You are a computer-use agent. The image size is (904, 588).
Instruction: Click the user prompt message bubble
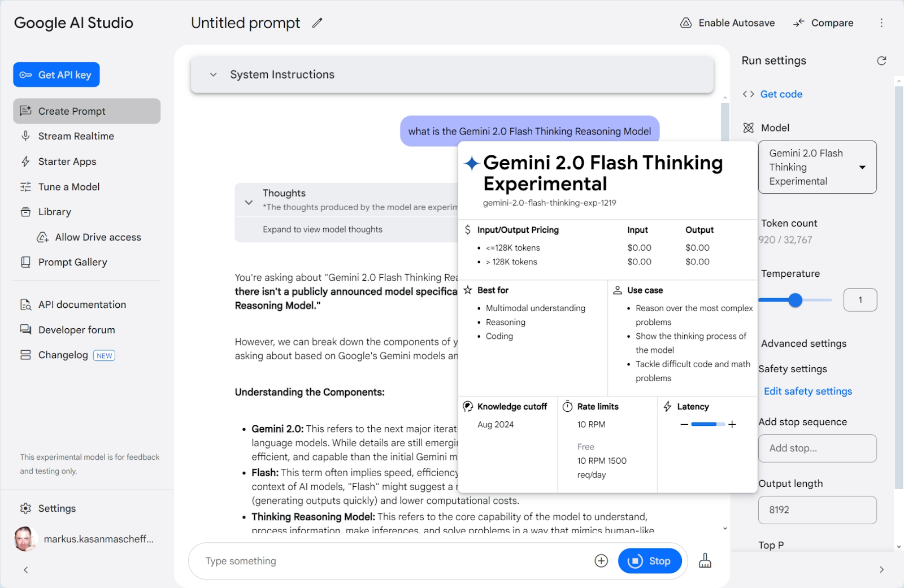point(529,131)
